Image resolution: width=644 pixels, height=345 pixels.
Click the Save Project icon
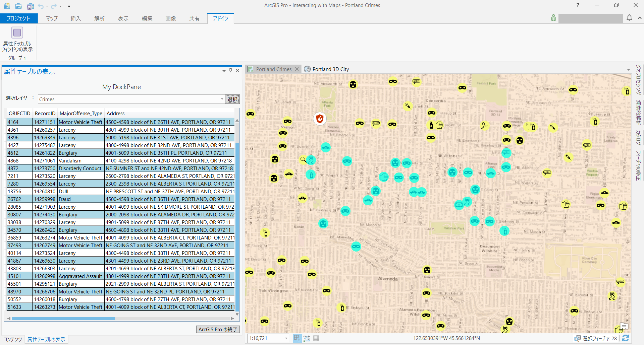click(31, 6)
